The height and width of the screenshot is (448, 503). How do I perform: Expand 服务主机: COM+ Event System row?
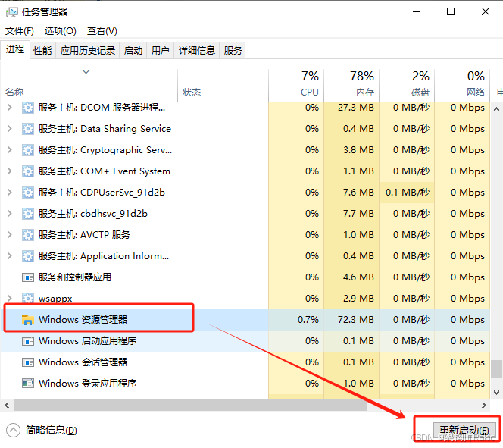[10, 171]
